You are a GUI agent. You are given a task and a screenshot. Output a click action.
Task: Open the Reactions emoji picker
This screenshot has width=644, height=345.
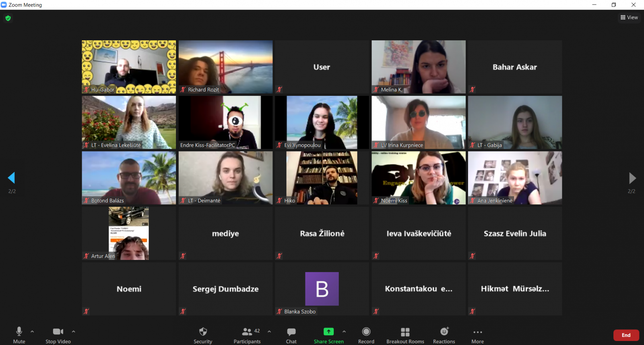[x=444, y=335]
